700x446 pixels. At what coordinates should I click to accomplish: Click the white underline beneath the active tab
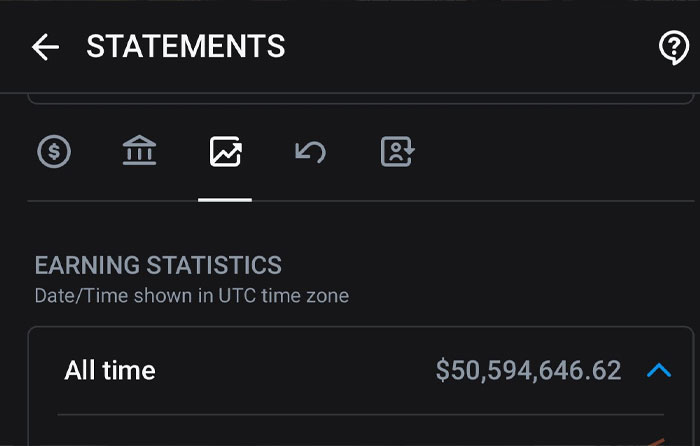[x=225, y=199]
